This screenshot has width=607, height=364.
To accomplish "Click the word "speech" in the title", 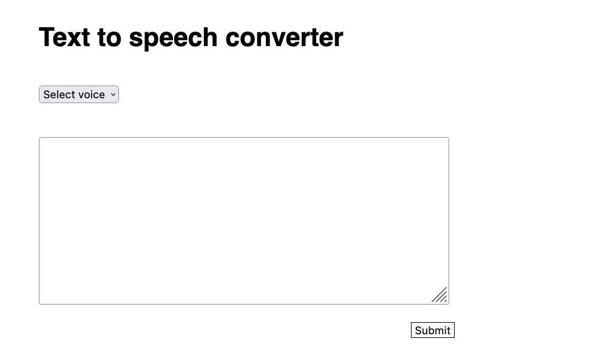I will pos(173,38).
